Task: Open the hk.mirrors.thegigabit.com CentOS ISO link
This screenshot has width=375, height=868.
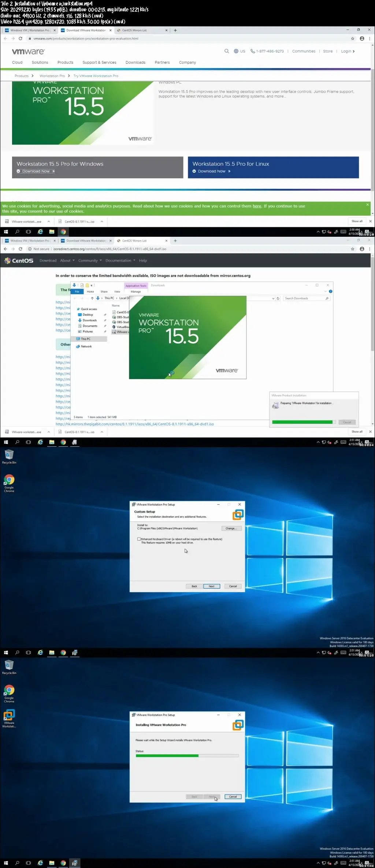Action: (135, 424)
